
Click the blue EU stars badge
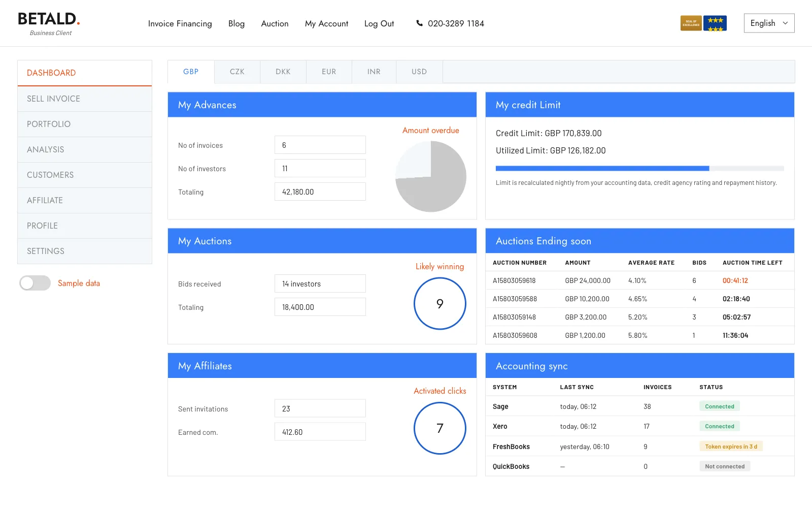click(x=715, y=23)
